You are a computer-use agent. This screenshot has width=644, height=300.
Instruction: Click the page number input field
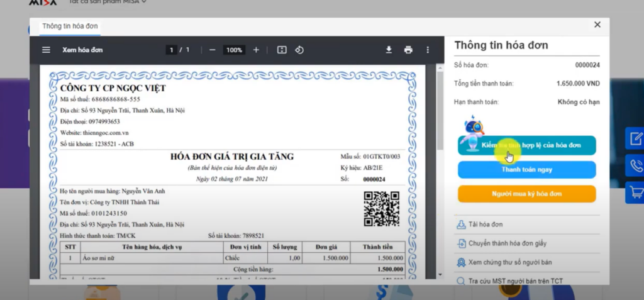click(x=171, y=50)
